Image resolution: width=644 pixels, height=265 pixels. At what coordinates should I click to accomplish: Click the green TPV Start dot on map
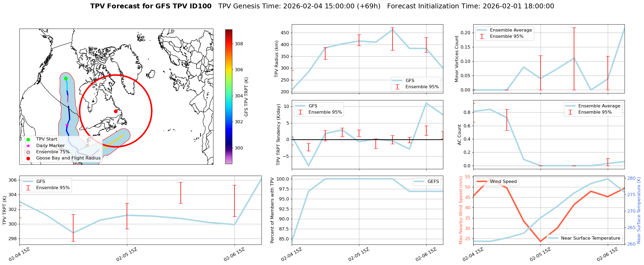tap(66, 79)
